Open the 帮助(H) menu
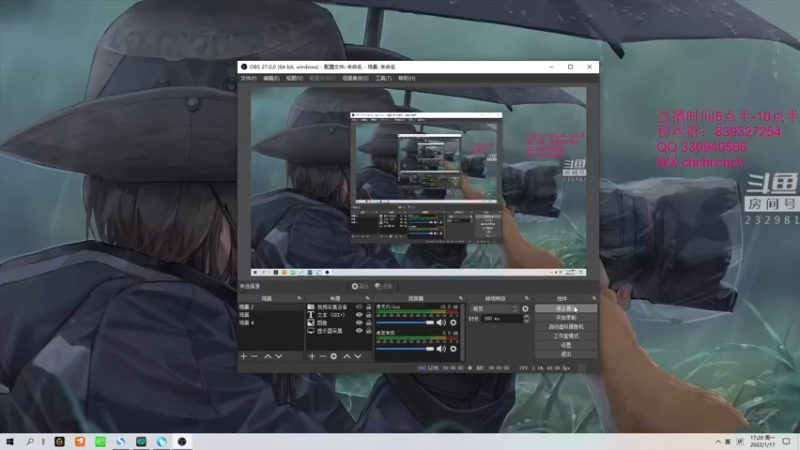800x450 pixels. pyautogui.click(x=407, y=78)
